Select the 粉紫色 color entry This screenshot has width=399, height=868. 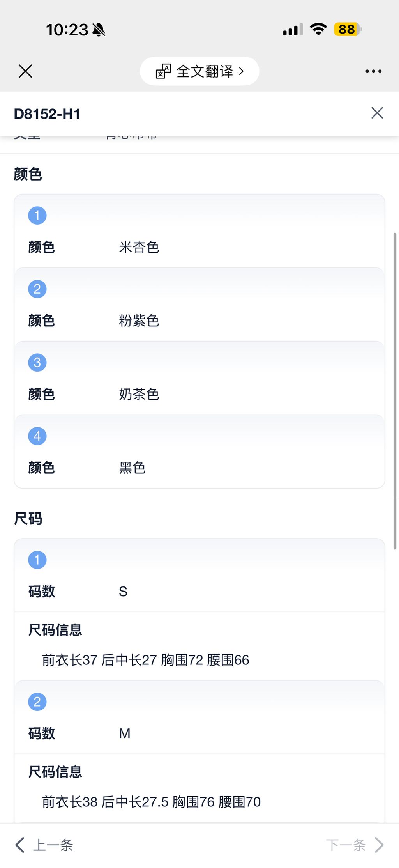click(x=139, y=321)
